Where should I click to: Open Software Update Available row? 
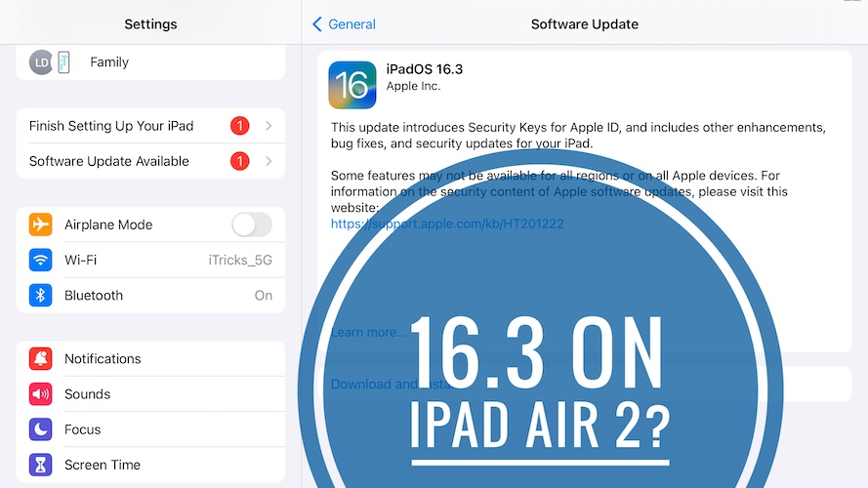click(150, 162)
